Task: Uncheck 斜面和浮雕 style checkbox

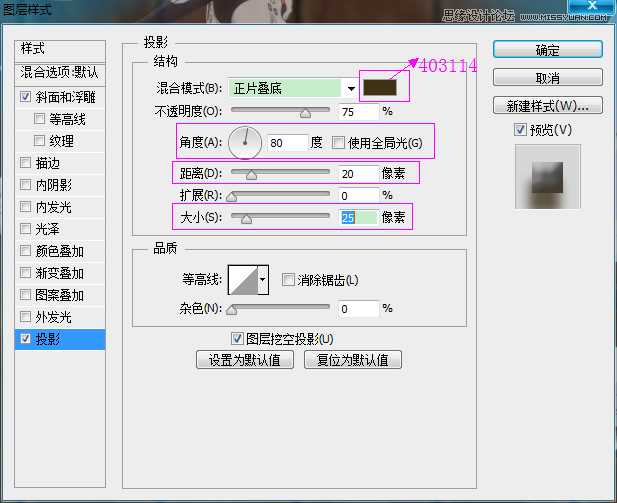Action: (x=25, y=97)
